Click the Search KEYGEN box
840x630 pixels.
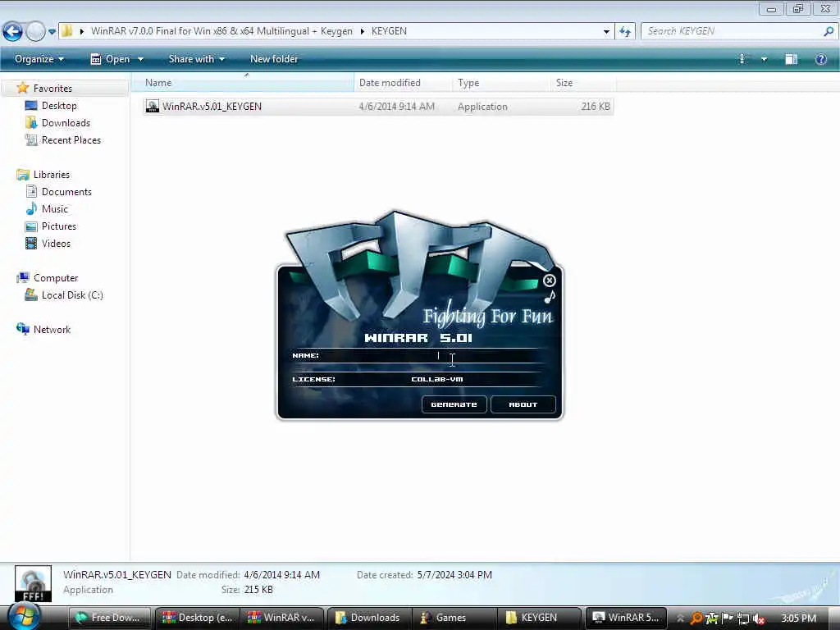click(x=733, y=31)
